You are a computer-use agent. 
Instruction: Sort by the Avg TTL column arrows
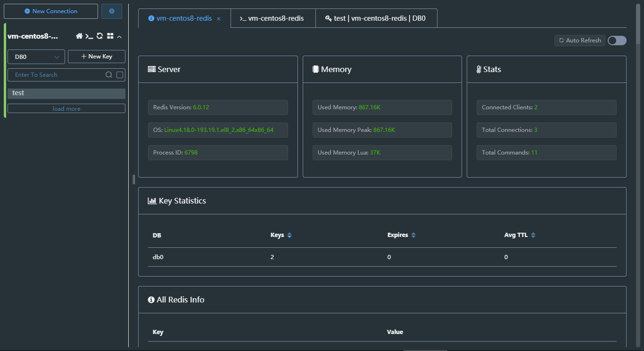[x=533, y=235]
